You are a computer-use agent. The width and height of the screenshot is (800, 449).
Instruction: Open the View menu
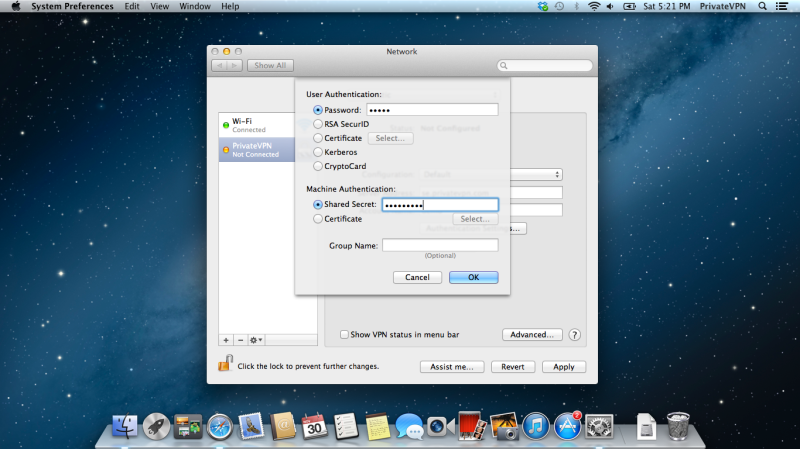click(159, 6)
